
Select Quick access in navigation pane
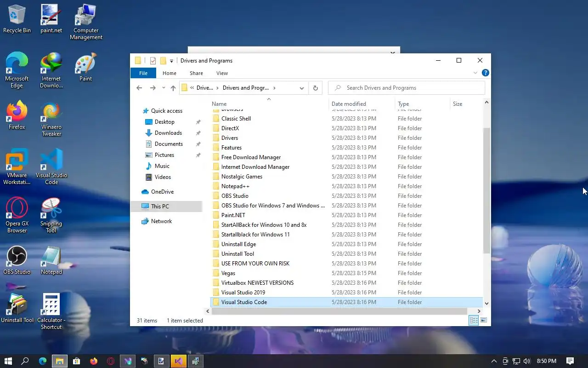click(166, 111)
